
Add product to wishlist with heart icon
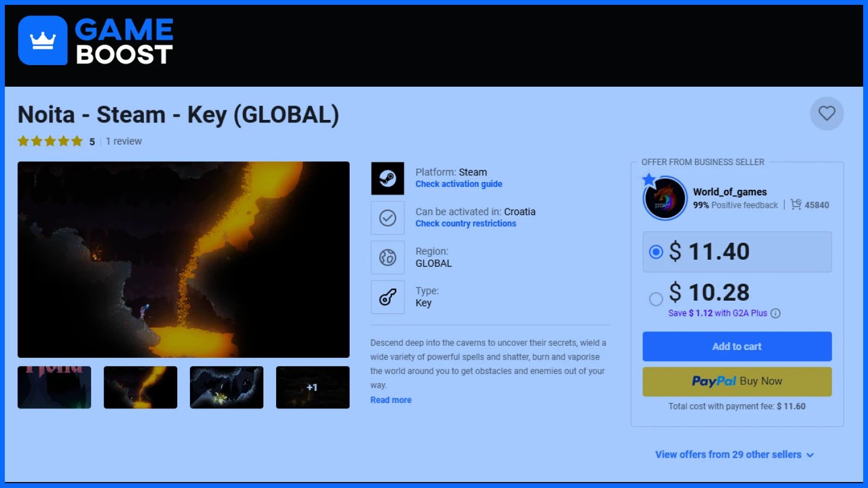(x=827, y=113)
